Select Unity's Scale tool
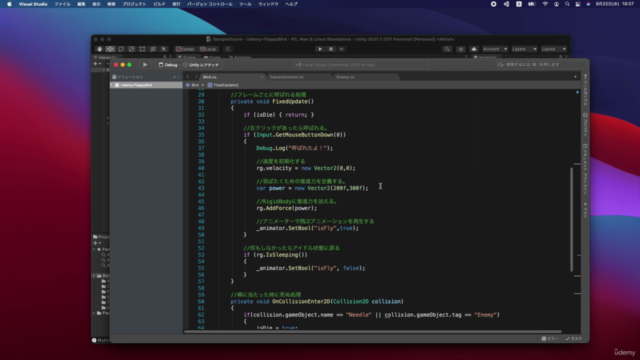The image size is (640, 360). tap(131, 49)
